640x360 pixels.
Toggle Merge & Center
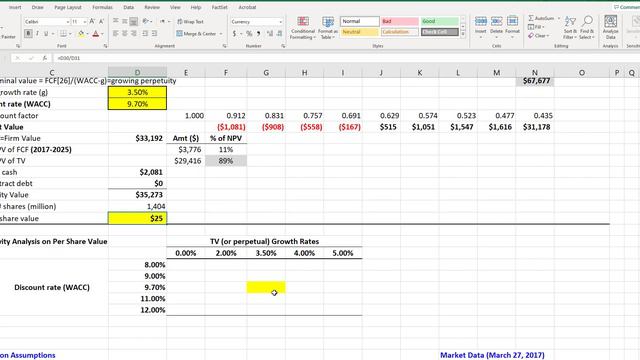[196, 33]
